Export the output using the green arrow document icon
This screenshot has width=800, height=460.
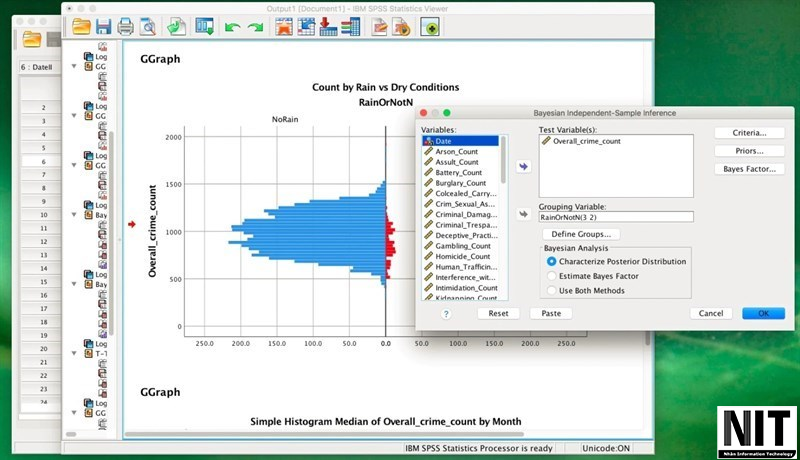[x=177, y=27]
